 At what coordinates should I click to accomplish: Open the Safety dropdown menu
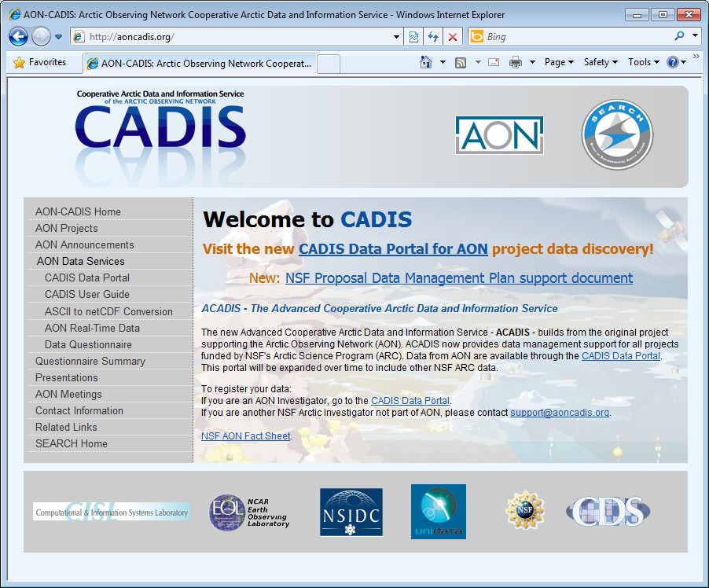601,62
